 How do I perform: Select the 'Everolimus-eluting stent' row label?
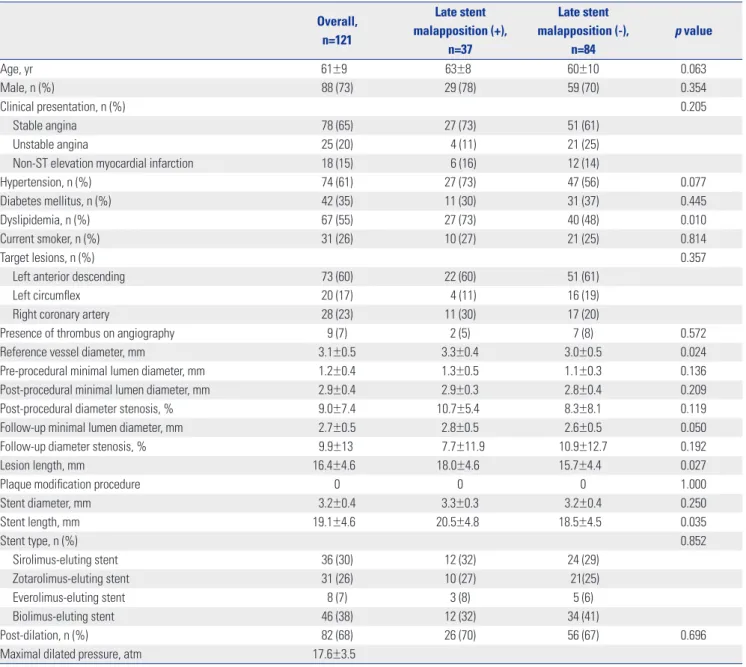[x=69, y=598]
